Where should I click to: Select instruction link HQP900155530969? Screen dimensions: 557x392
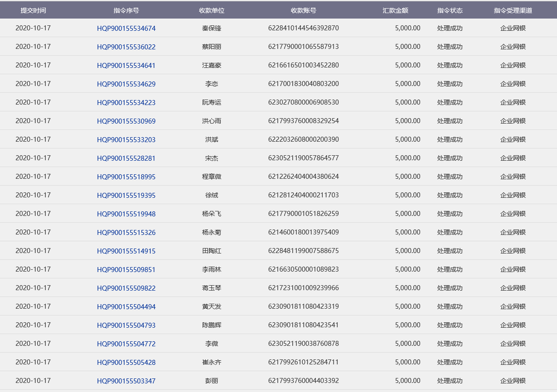[x=126, y=121]
